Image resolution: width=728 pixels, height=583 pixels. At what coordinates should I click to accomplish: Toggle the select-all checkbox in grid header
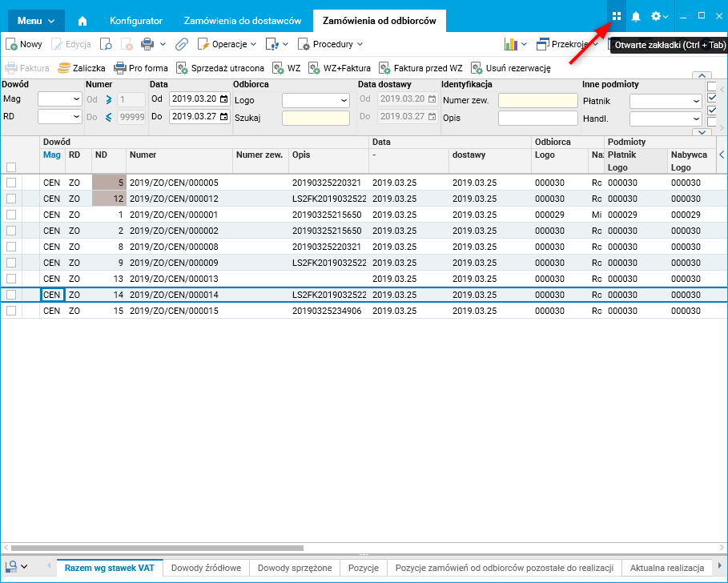click(x=11, y=167)
